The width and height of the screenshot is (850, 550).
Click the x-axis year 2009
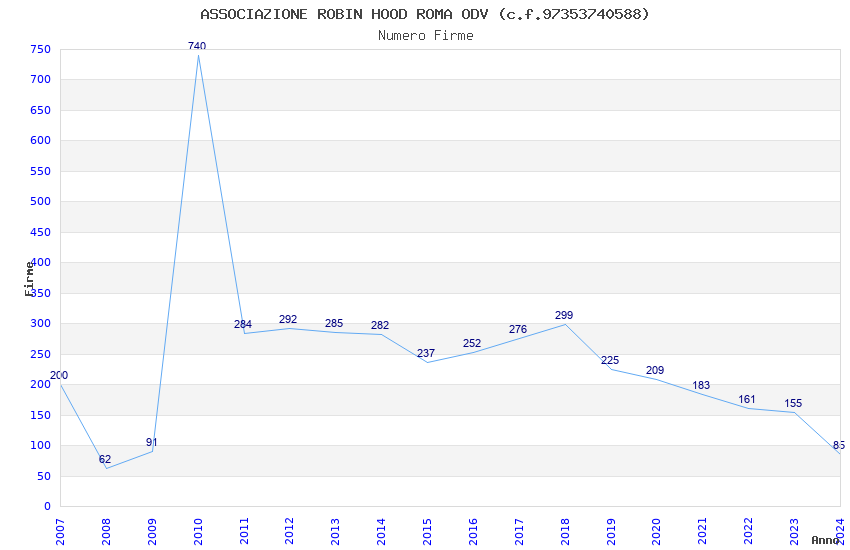pyautogui.click(x=152, y=532)
